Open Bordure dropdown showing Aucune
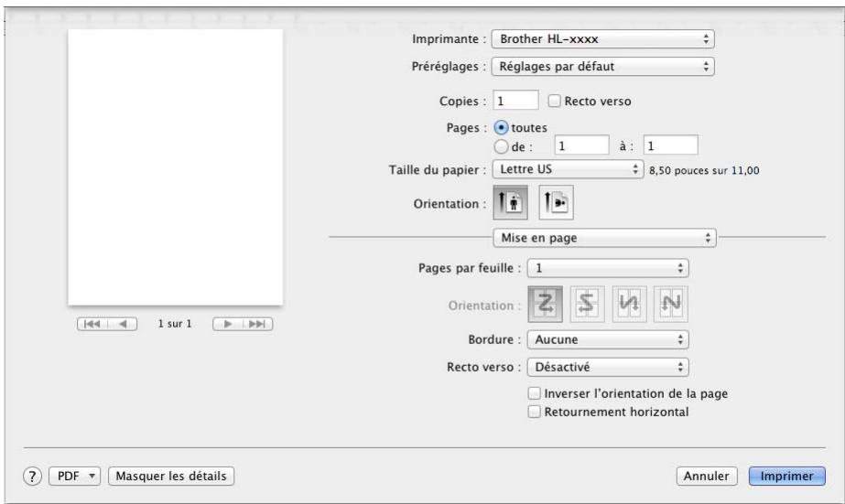 [608, 339]
